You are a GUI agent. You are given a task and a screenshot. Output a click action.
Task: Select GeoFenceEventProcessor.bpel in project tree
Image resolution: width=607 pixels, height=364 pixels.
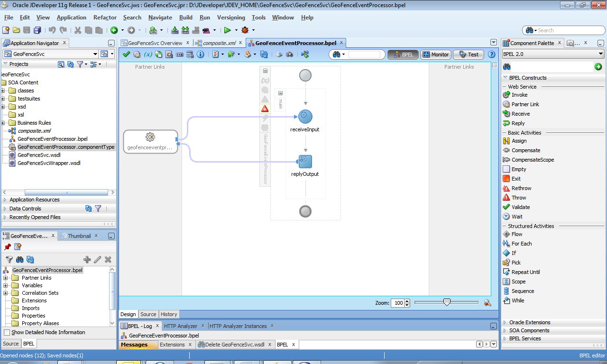pos(52,139)
